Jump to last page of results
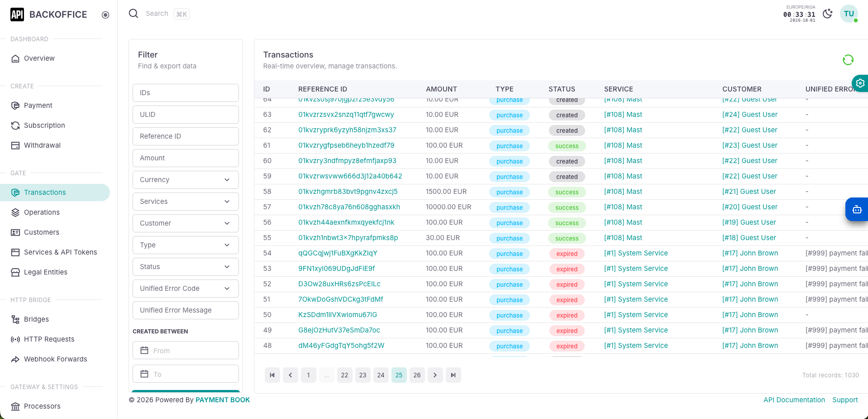Viewport: 868px width, 419px height. tap(453, 375)
